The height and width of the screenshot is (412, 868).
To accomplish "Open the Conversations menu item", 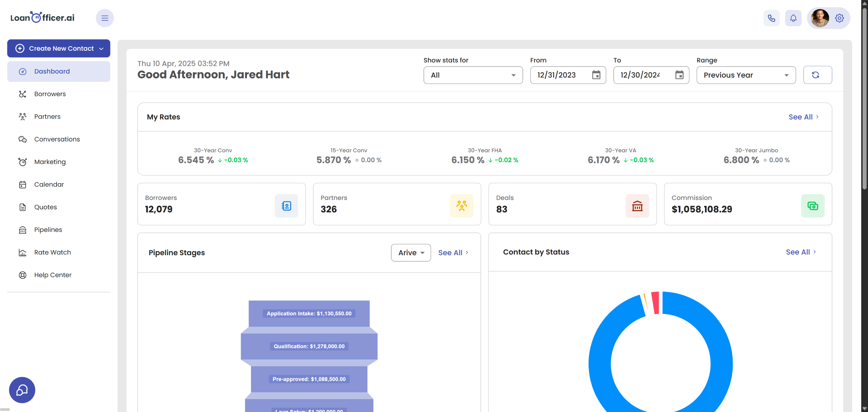I will click(57, 139).
